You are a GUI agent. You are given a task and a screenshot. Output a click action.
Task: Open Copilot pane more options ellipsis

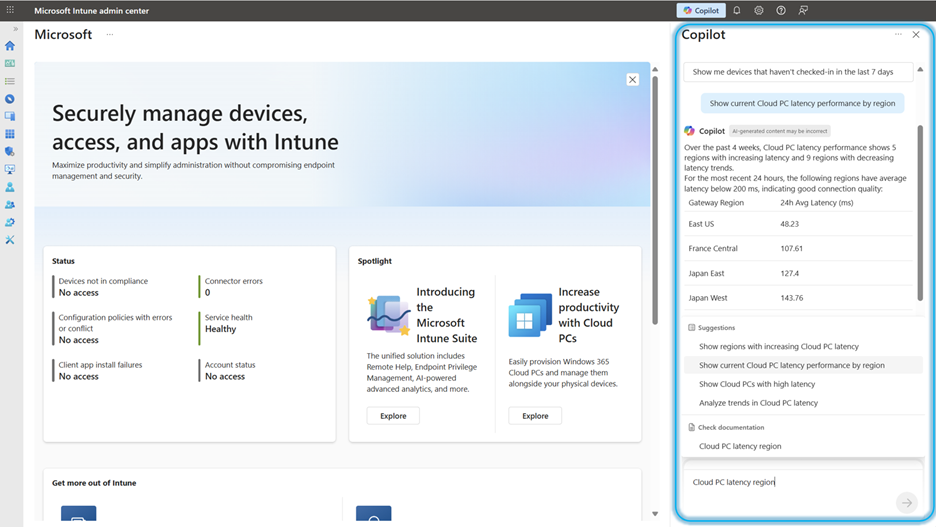(x=898, y=35)
